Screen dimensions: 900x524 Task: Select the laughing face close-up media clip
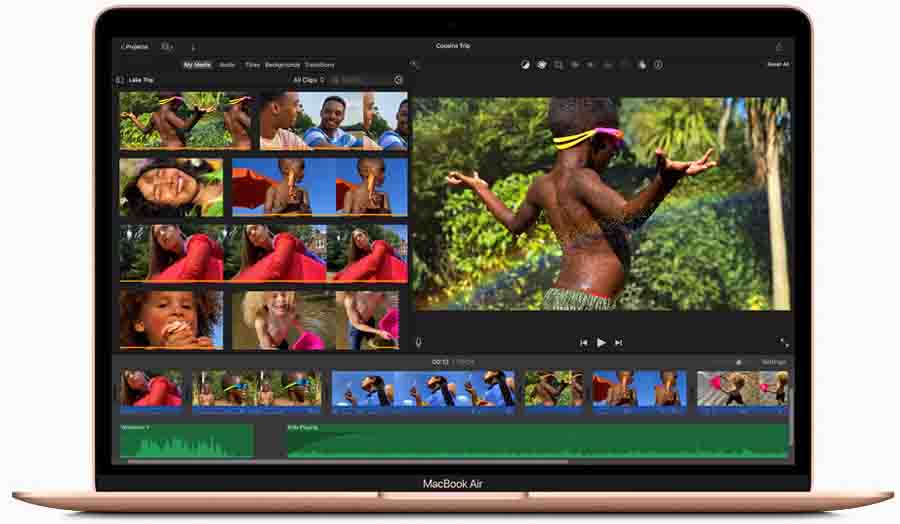171,187
